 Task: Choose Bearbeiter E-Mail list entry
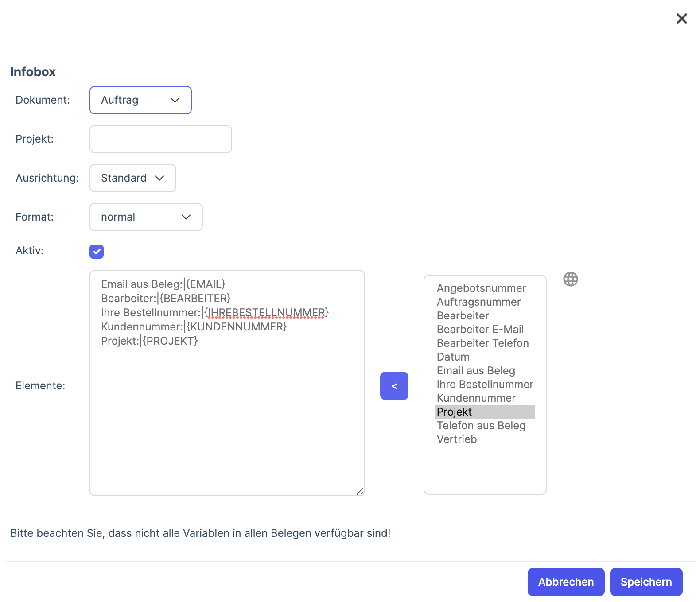[x=480, y=330]
